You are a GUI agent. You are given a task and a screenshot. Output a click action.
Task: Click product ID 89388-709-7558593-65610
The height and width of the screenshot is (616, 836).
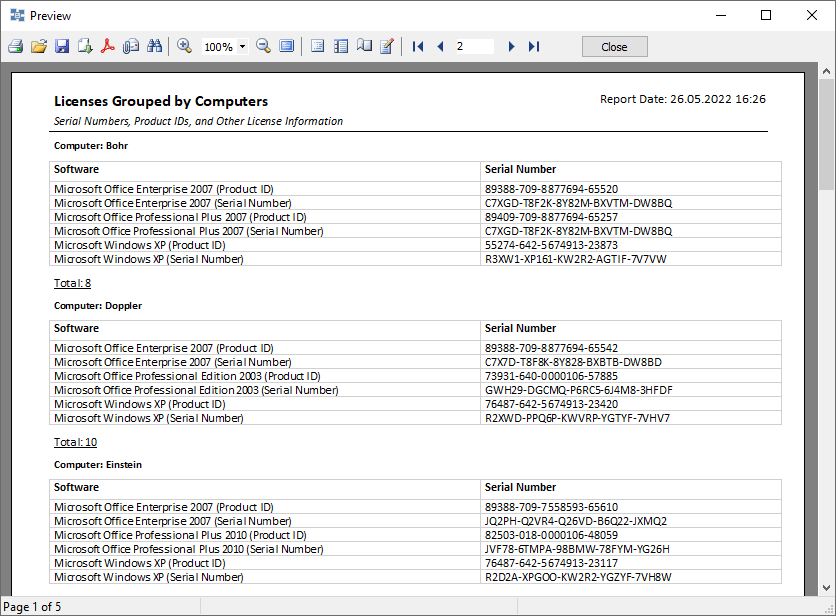551,507
